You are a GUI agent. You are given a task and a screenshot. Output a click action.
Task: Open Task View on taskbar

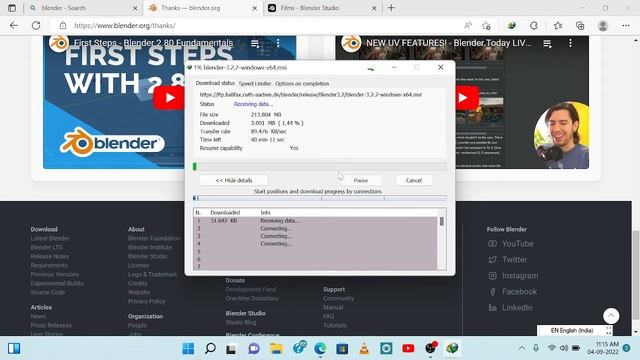(x=231, y=349)
